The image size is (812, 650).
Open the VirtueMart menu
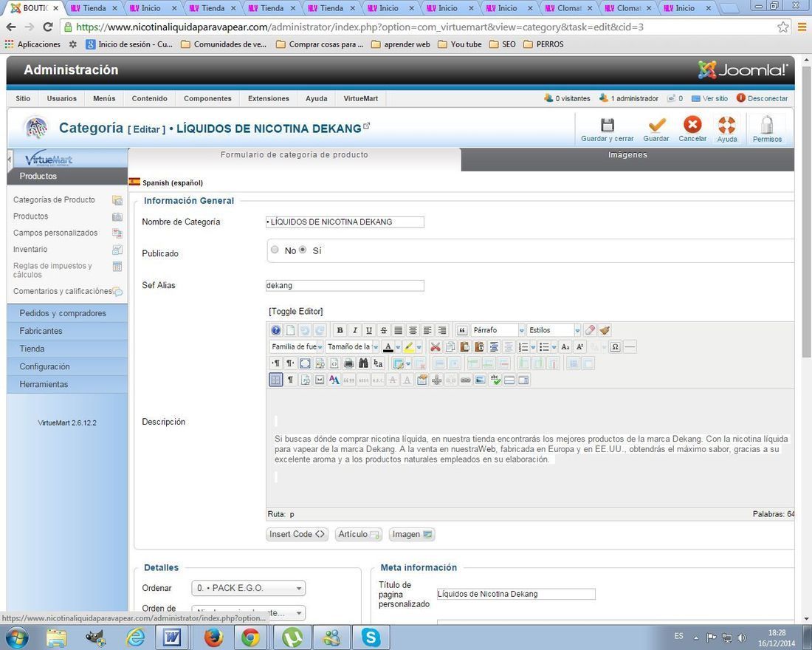coord(360,98)
